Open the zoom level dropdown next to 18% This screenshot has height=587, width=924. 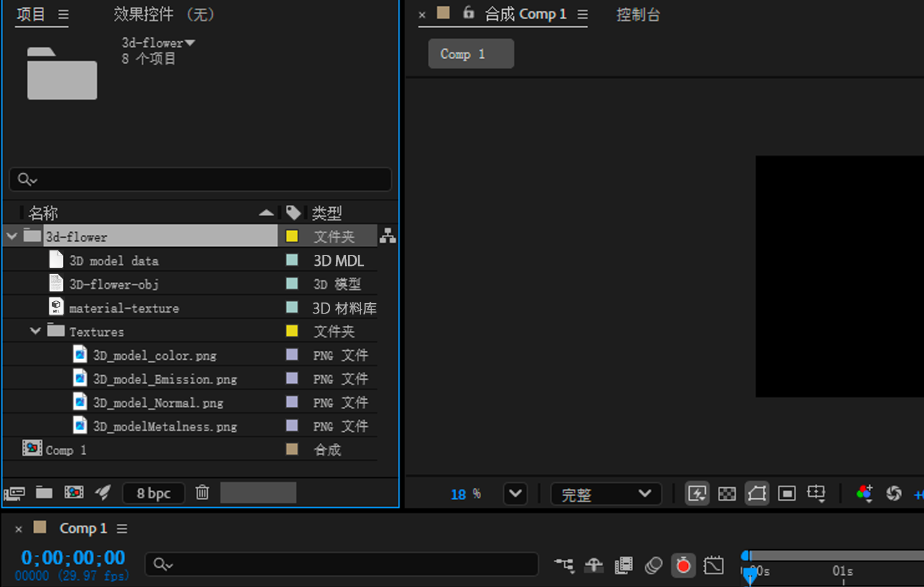[x=515, y=494]
